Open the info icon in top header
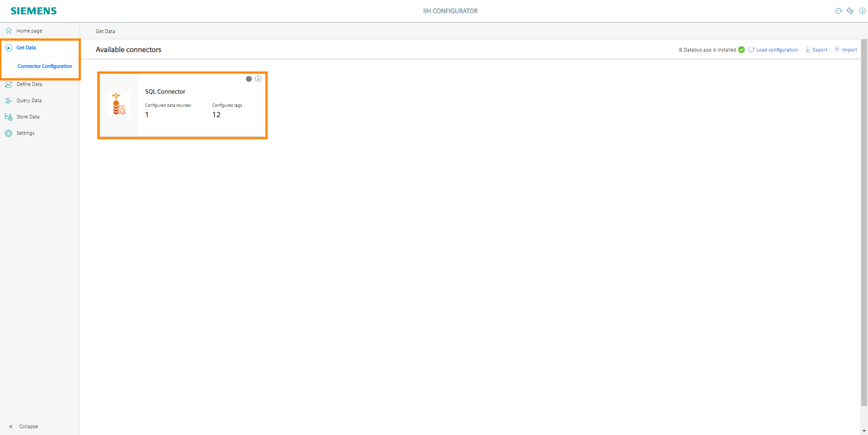The height and width of the screenshot is (435, 868). [862, 11]
